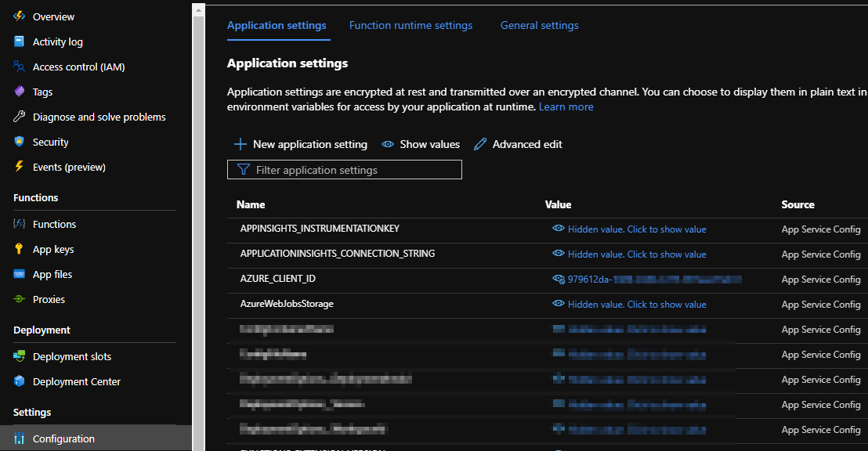
Task: Open the Deployment Center
Action: point(75,381)
